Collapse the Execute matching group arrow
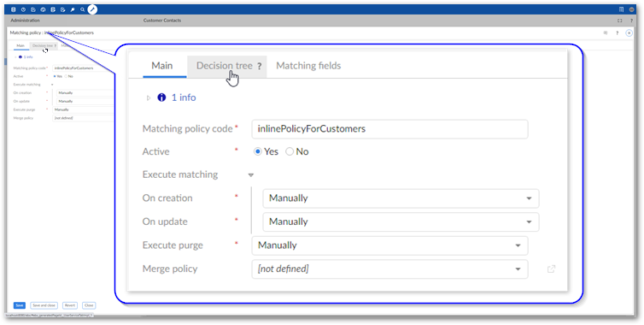Screen dimensions: 644x325 (x=251, y=174)
